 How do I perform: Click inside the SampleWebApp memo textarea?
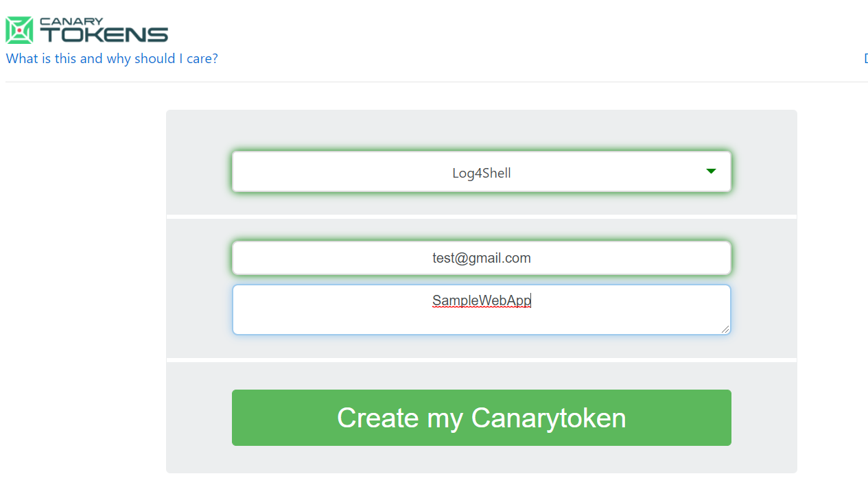pyautogui.click(x=482, y=309)
